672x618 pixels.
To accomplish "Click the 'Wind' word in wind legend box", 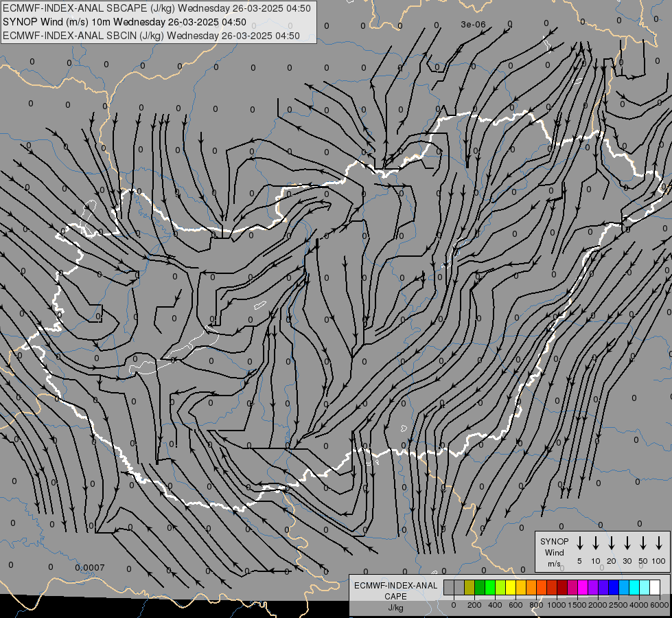I will [554, 553].
